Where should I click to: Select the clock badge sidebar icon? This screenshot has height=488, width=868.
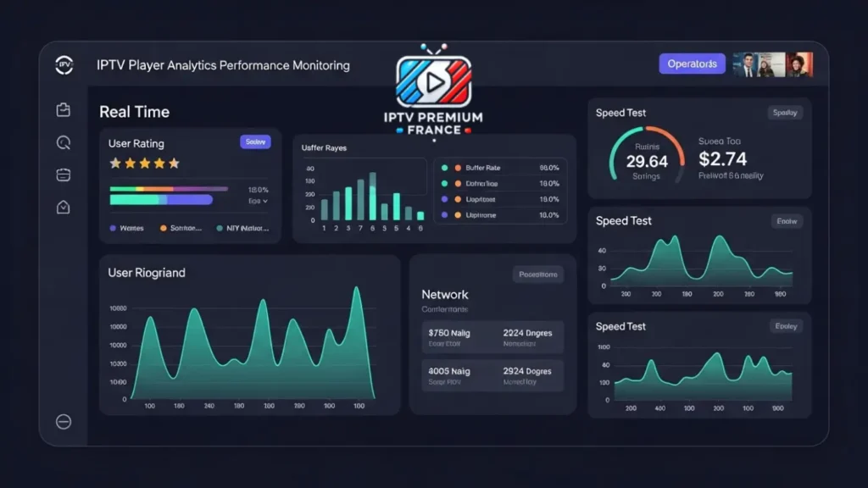(64, 207)
